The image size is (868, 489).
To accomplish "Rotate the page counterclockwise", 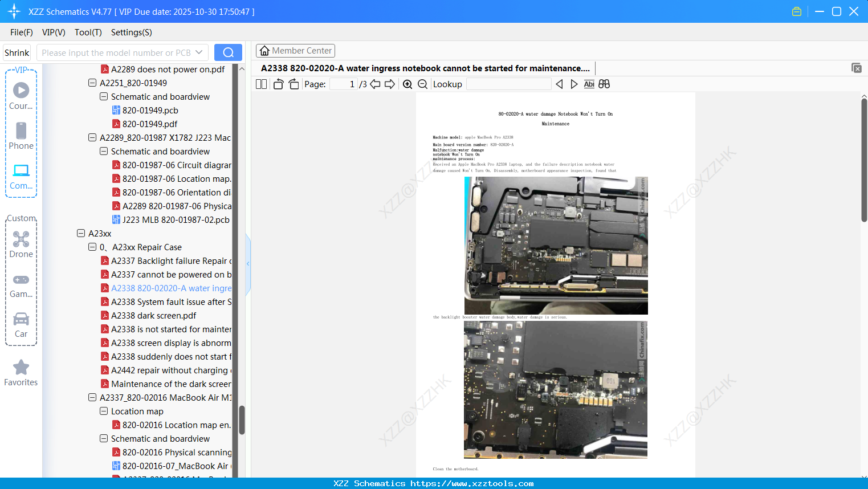I will (x=278, y=84).
